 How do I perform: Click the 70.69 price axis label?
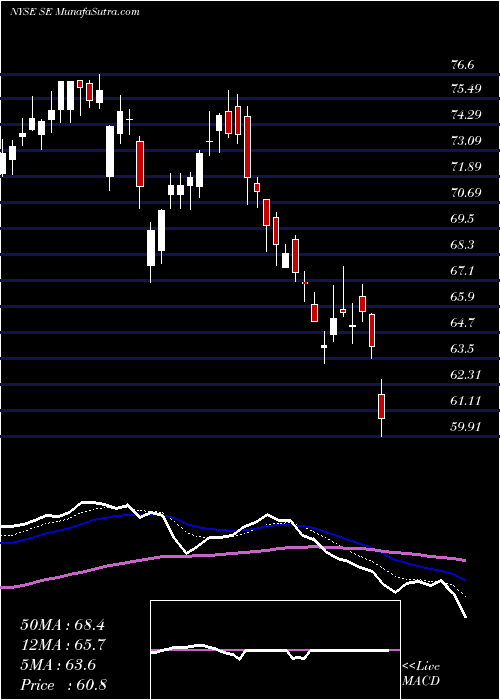pos(466,193)
